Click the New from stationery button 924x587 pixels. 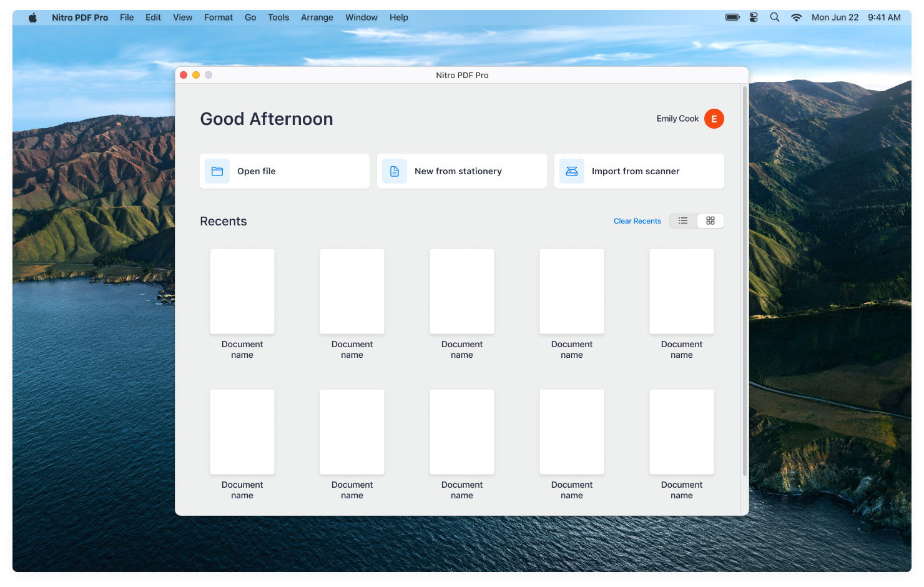point(461,171)
